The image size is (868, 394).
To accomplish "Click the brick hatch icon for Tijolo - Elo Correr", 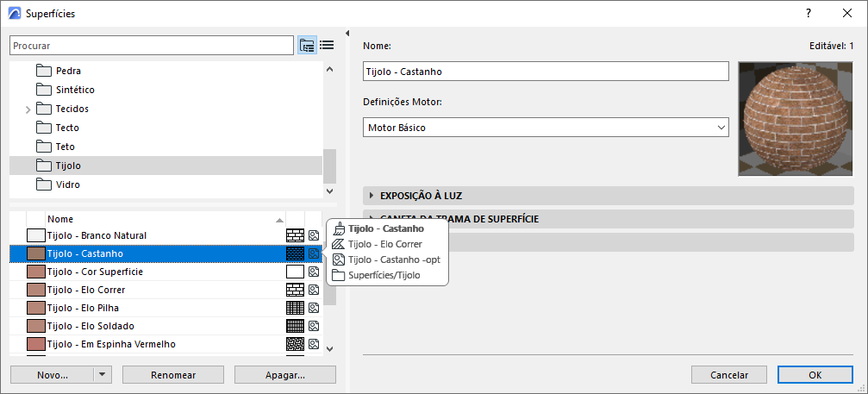I will tap(295, 290).
